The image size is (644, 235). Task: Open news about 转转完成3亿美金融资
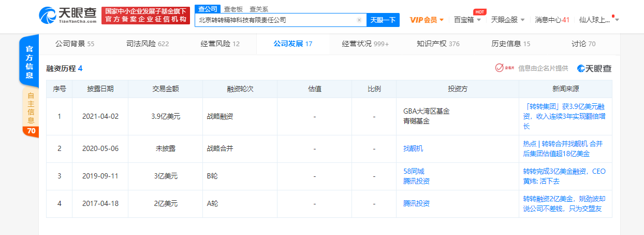tap(564, 176)
